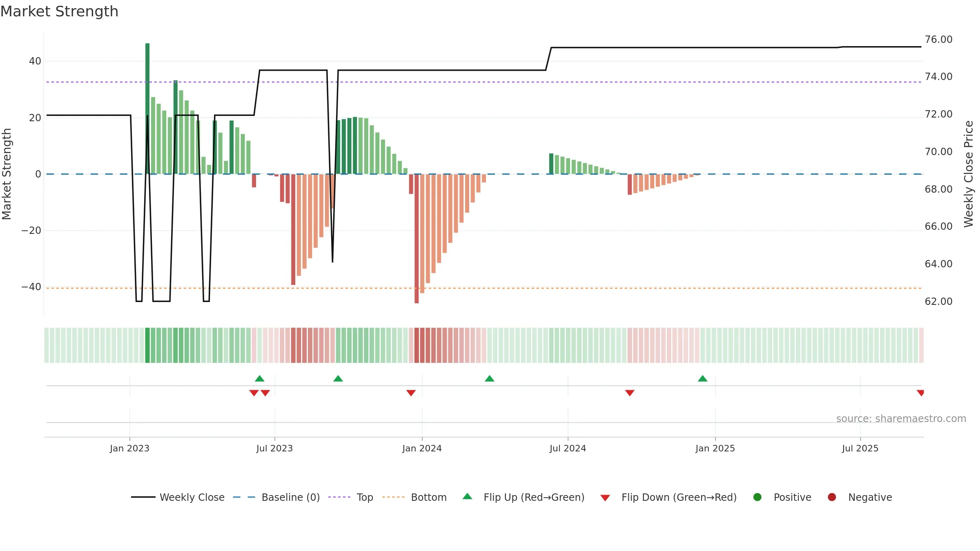The image size is (980, 551).
Task: Click the Jan 2025 x-axis label
Action: (715, 448)
